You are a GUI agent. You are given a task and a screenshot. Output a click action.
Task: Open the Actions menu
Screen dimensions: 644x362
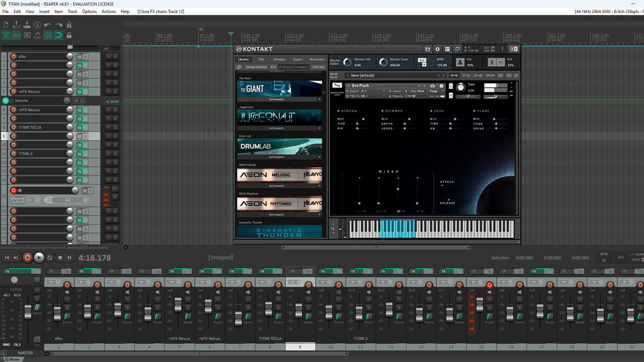(108, 11)
